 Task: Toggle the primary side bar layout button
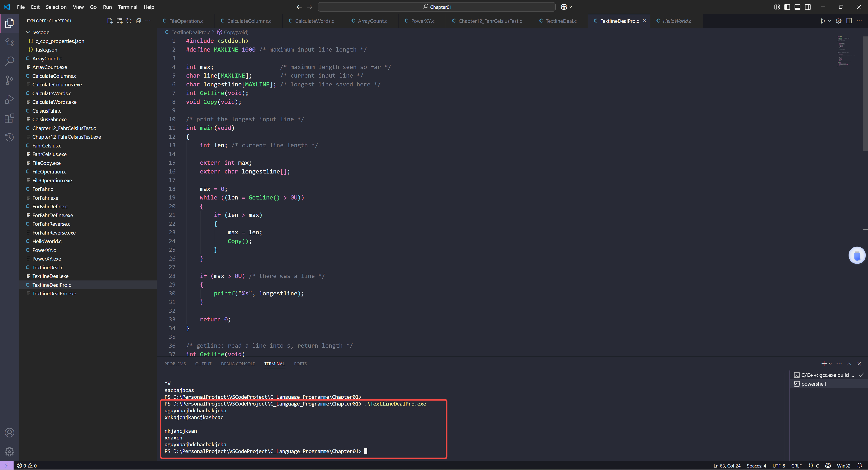coord(787,7)
